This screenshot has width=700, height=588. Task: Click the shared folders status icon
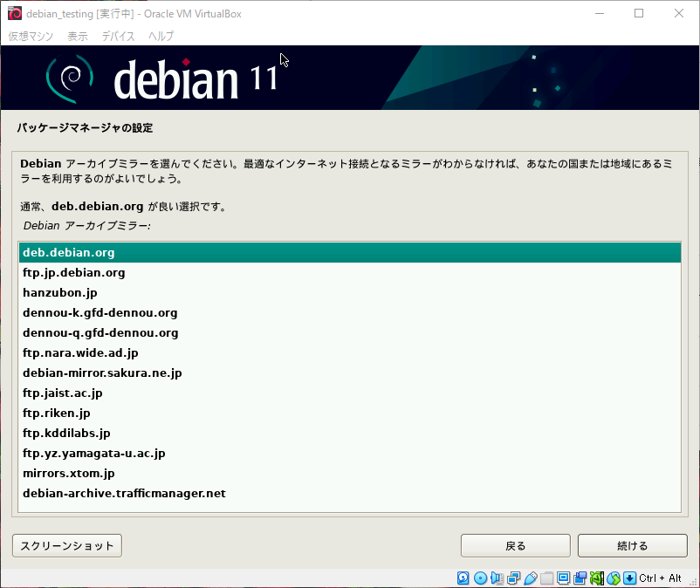(547, 578)
